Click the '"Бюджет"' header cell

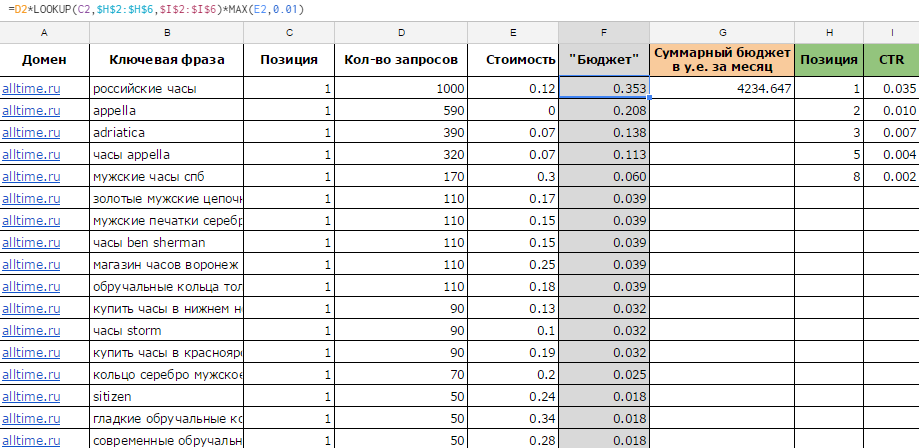pos(604,60)
